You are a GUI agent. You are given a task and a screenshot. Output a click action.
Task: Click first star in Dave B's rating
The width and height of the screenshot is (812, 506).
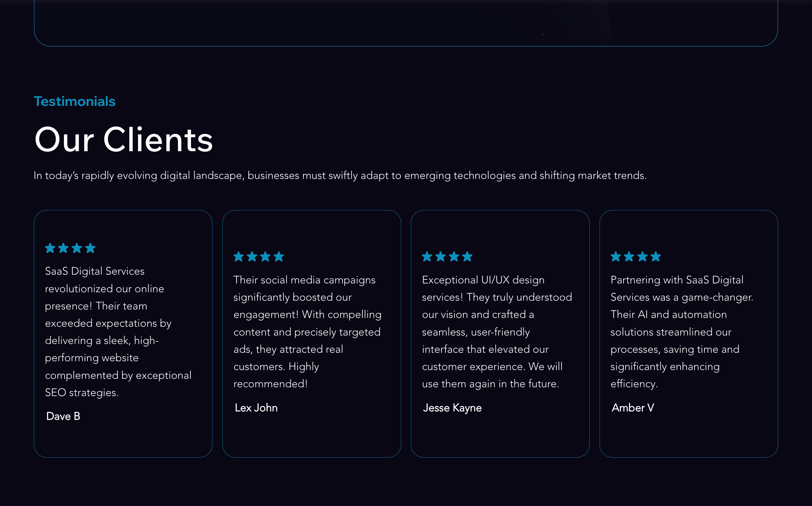coord(50,248)
